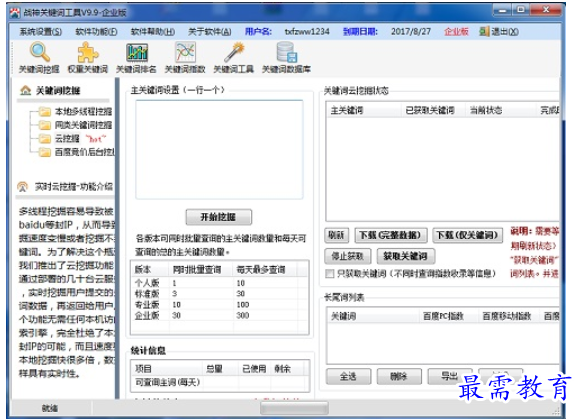This screenshot has width=580, height=419.
Task: Click the 下载(仅关键词) button
Action: pyautogui.click(x=468, y=235)
